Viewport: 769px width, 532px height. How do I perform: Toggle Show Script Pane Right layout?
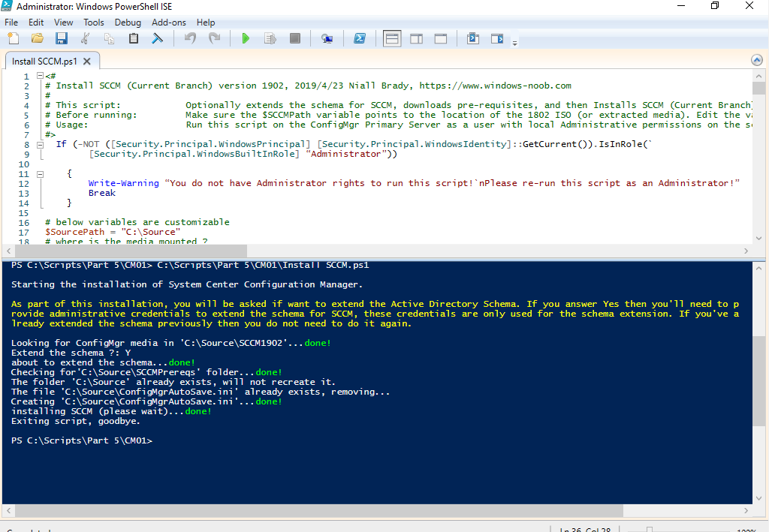point(416,38)
